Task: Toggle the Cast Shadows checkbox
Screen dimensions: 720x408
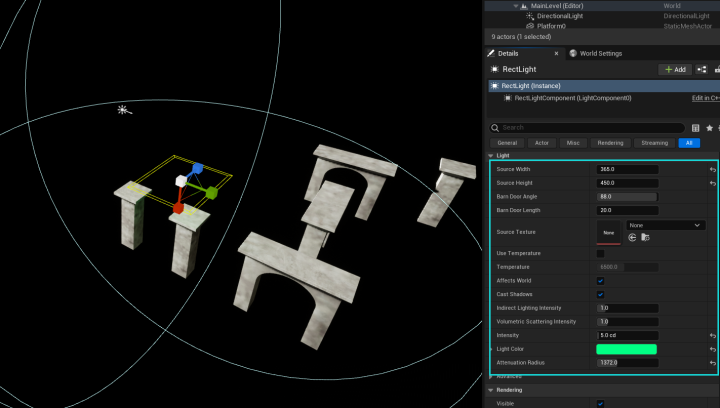Action: coord(600,295)
